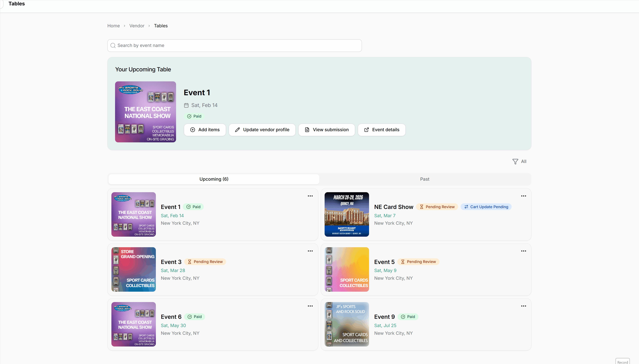This screenshot has width=639, height=364.
Task: Open the three-dot menu for NE Card Show
Action: [524, 196]
